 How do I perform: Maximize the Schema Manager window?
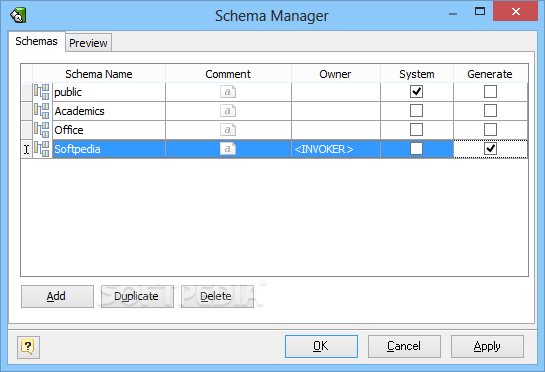(x=480, y=11)
